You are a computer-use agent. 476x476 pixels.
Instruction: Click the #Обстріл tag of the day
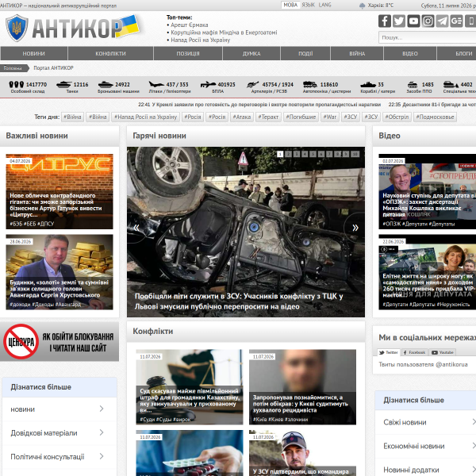click(x=397, y=117)
